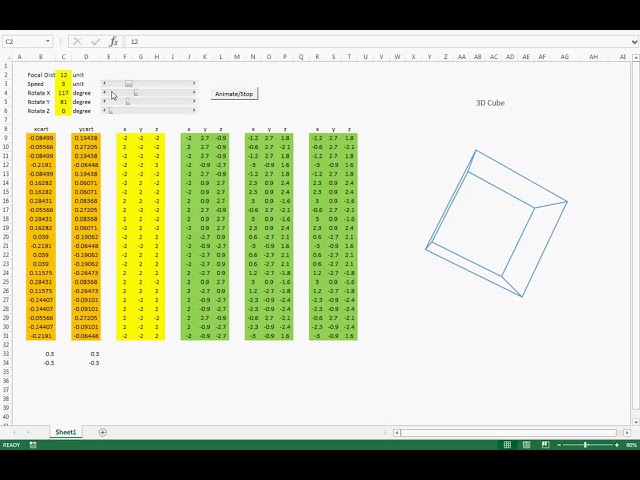Click the 'Focal Dist' label cell
This screenshot has height=480, width=640.
click(x=41, y=75)
